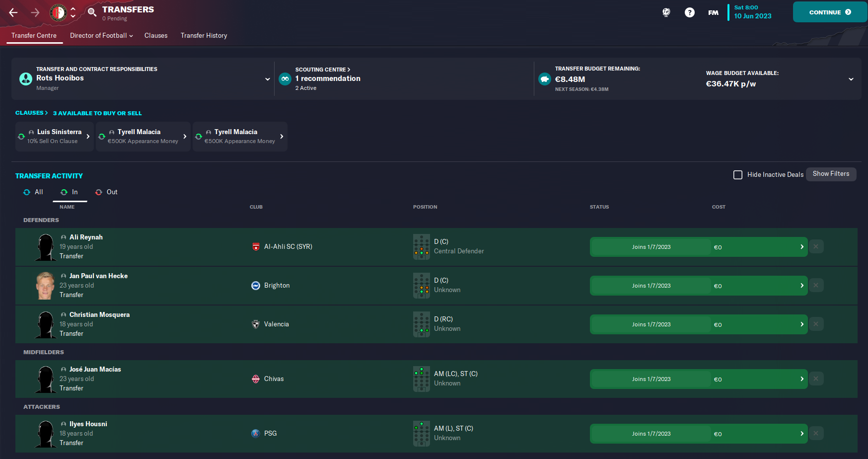Open the search magnifier icon
The height and width of the screenshot is (459, 868).
pyautogui.click(x=92, y=12)
